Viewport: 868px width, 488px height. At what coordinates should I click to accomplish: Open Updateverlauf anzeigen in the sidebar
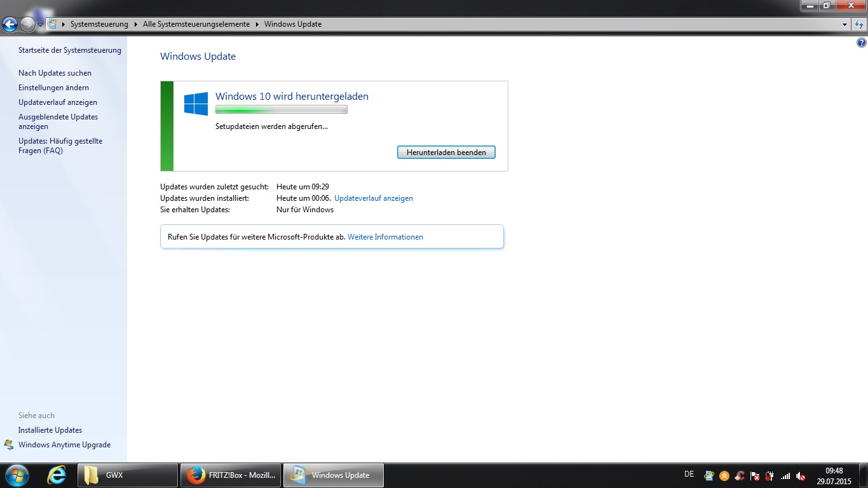[58, 102]
